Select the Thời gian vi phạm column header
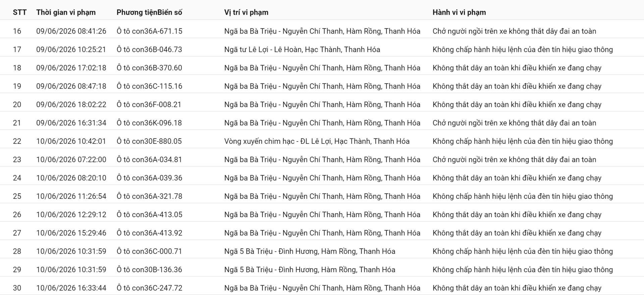This screenshot has height=295, width=644. [x=66, y=12]
